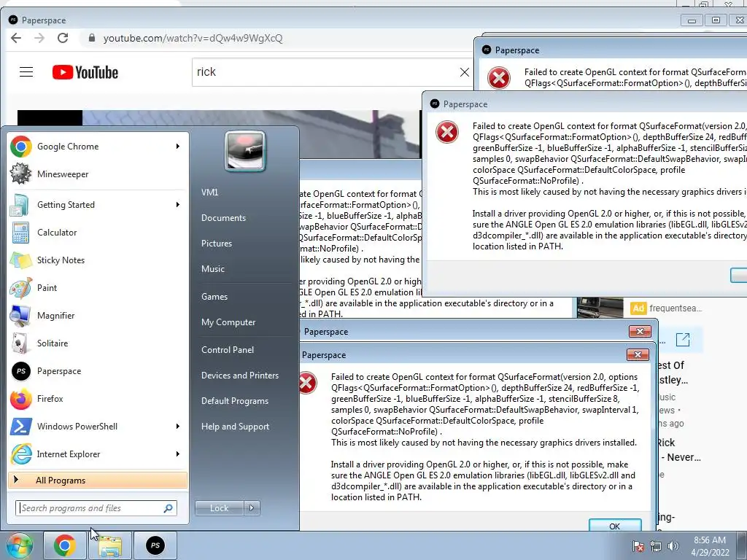Click the network tray icon
The image size is (747, 560).
[656, 547]
